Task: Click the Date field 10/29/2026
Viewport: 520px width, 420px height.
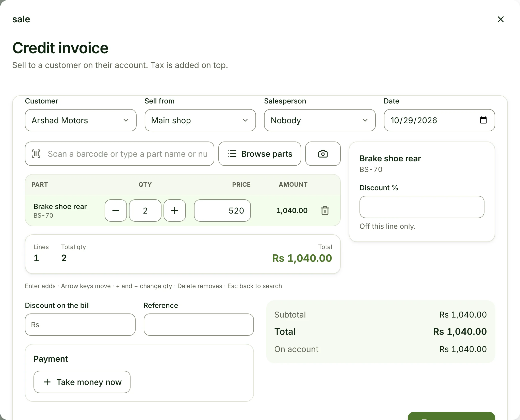Action: click(439, 120)
